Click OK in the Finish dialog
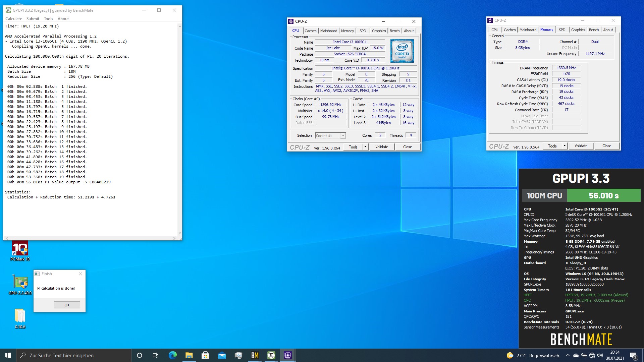The height and width of the screenshot is (362, 644). [x=67, y=305]
